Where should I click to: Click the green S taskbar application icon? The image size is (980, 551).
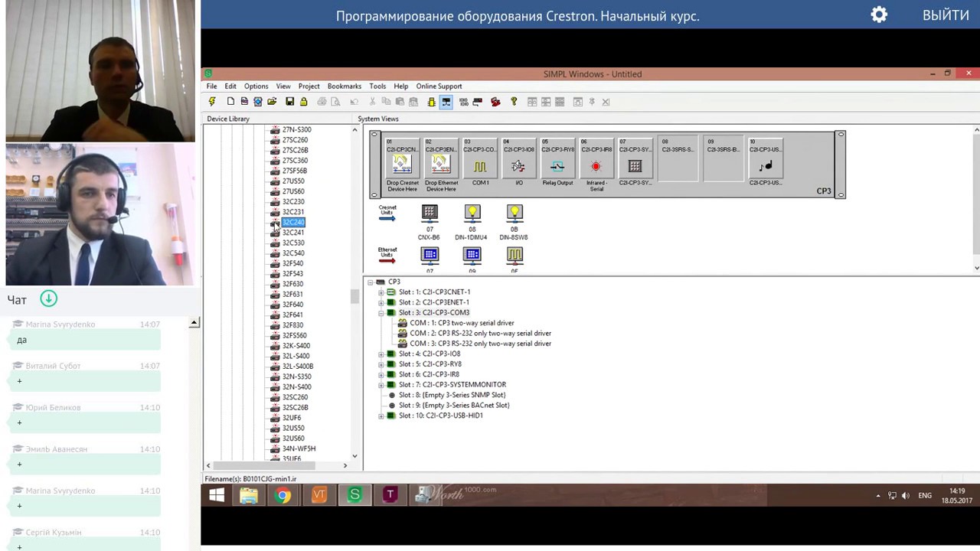pyautogui.click(x=354, y=496)
